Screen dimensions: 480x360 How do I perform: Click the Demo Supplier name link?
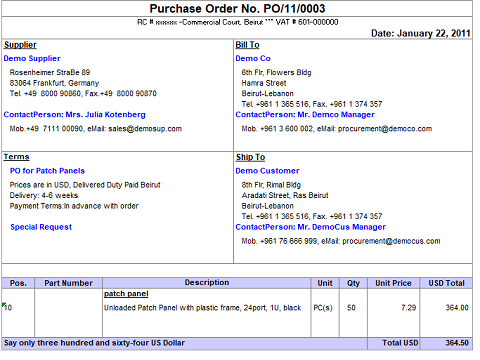(x=32, y=58)
